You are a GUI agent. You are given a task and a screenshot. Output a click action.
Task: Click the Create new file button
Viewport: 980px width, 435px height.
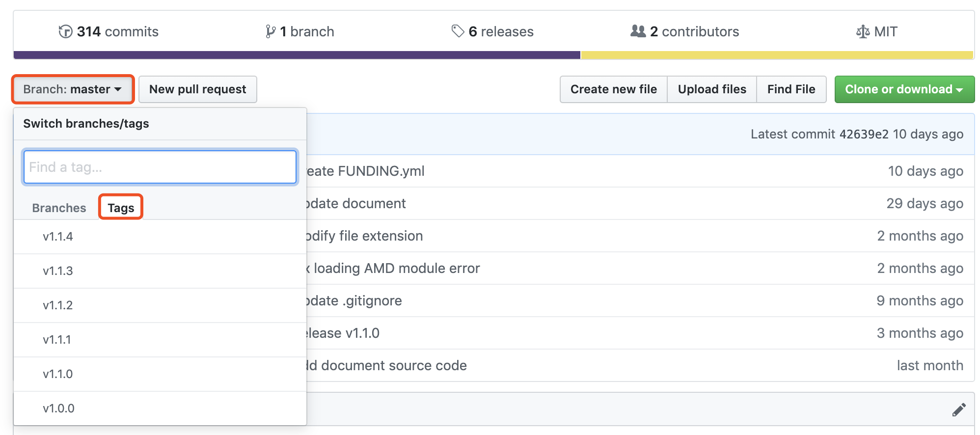pos(613,89)
